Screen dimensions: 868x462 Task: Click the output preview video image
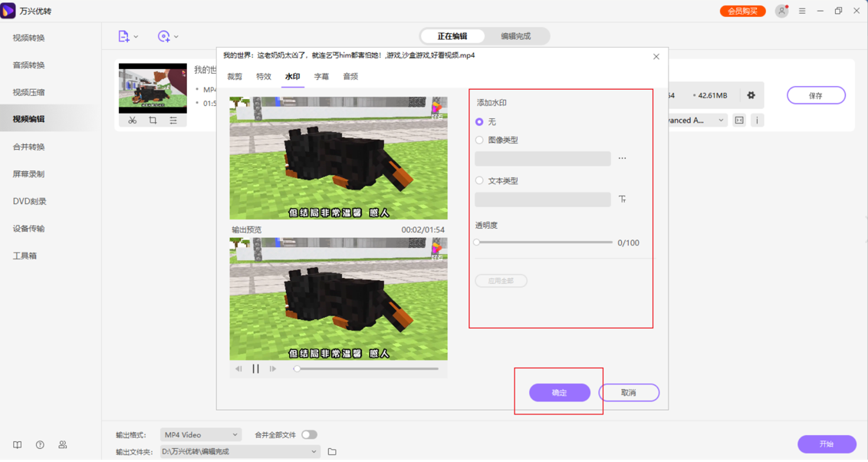(339, 299)
